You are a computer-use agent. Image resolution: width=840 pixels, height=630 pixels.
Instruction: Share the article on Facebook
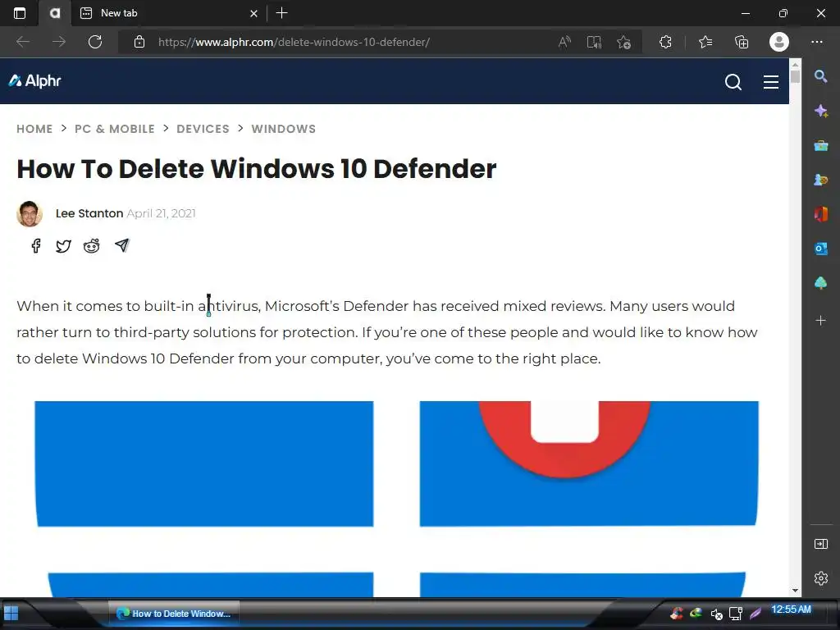[x=36, y=246]
